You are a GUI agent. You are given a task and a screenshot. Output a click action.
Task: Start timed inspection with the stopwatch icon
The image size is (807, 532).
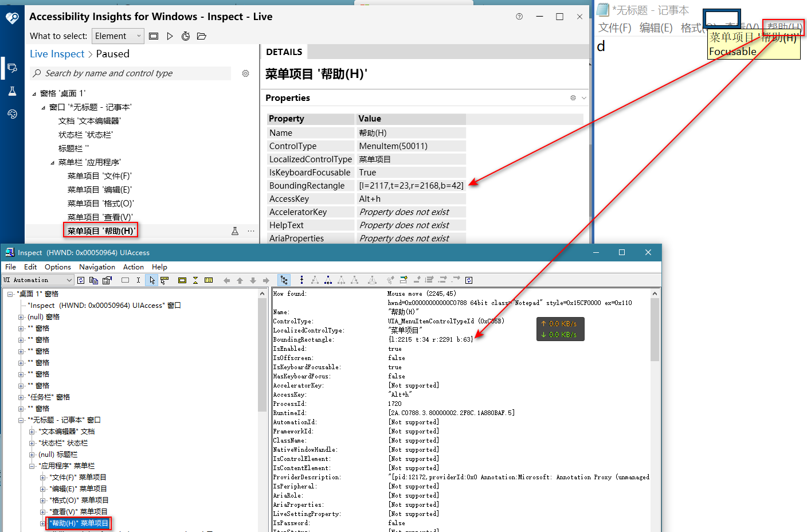[x=185, y=36]
